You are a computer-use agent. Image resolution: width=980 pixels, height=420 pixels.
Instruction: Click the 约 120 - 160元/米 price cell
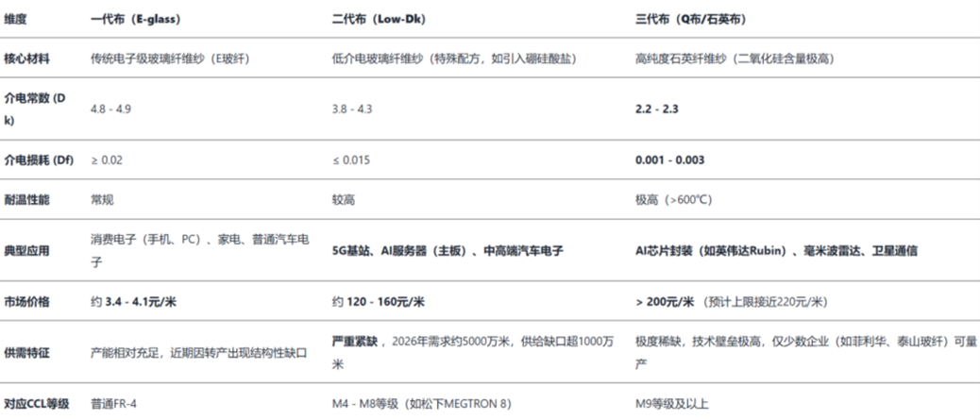point(379,302)
